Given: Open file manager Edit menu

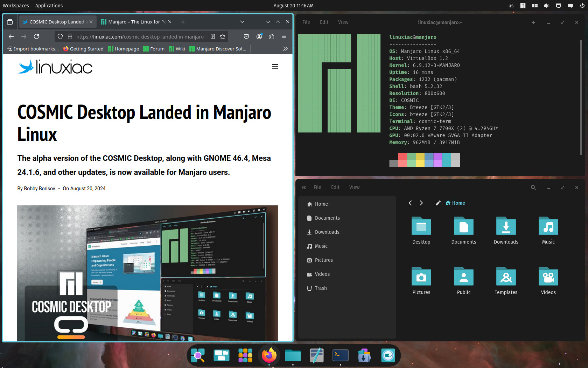Looking at the screenshot, I should (x=335, y=187).
